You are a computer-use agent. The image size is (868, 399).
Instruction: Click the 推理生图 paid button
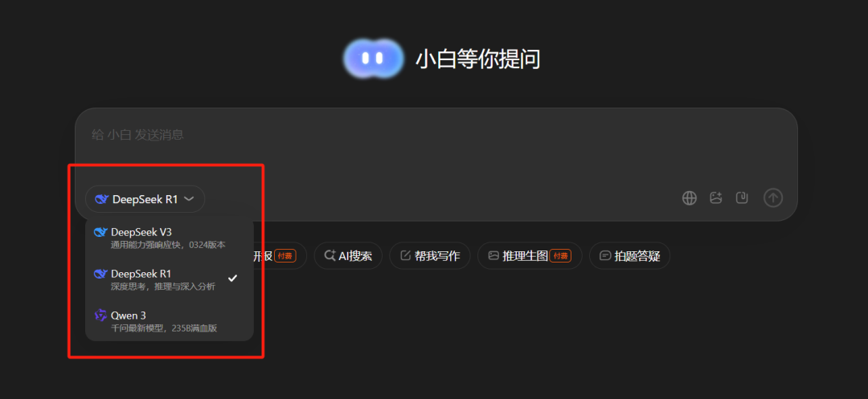[x=530, y=256]
